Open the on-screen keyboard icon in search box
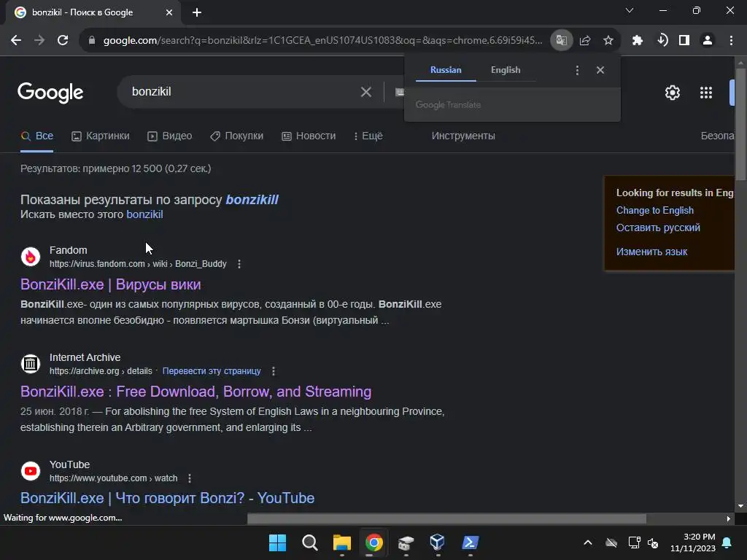 point(400,92)
